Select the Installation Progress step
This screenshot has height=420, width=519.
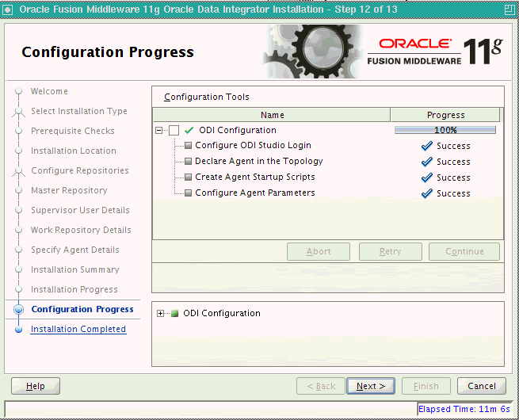[x=74, y=290]
